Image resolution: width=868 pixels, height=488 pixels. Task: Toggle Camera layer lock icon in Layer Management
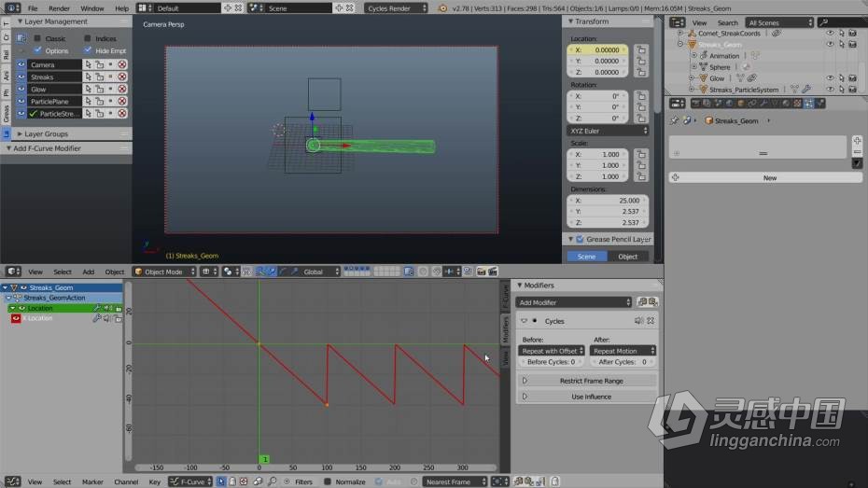click(100, 64)
